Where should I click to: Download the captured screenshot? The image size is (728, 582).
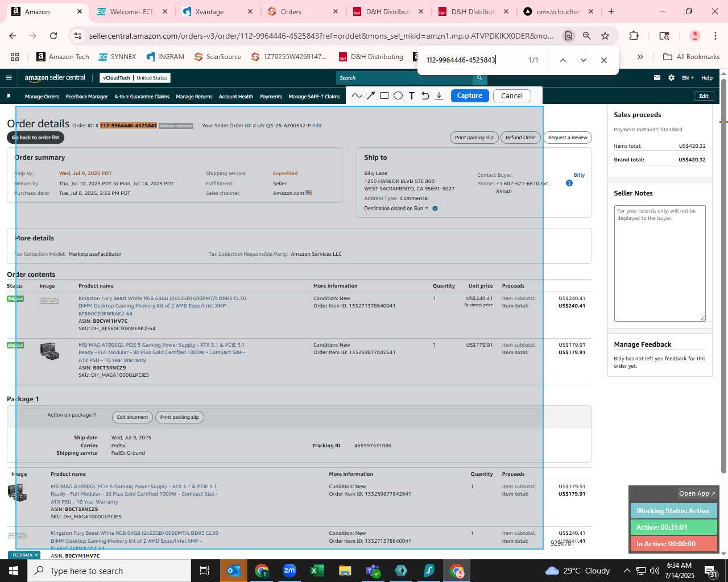439,95
